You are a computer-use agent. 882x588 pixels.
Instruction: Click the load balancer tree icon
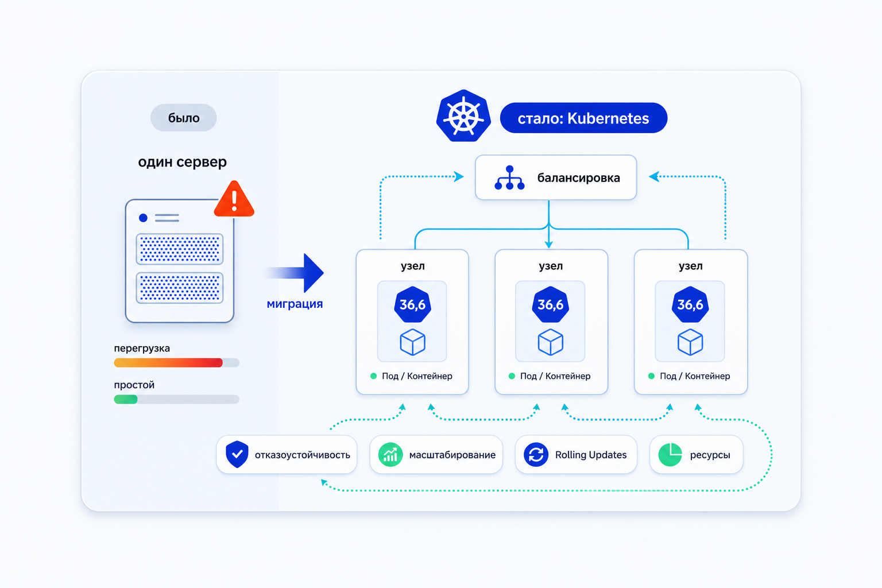click(509, 178)
